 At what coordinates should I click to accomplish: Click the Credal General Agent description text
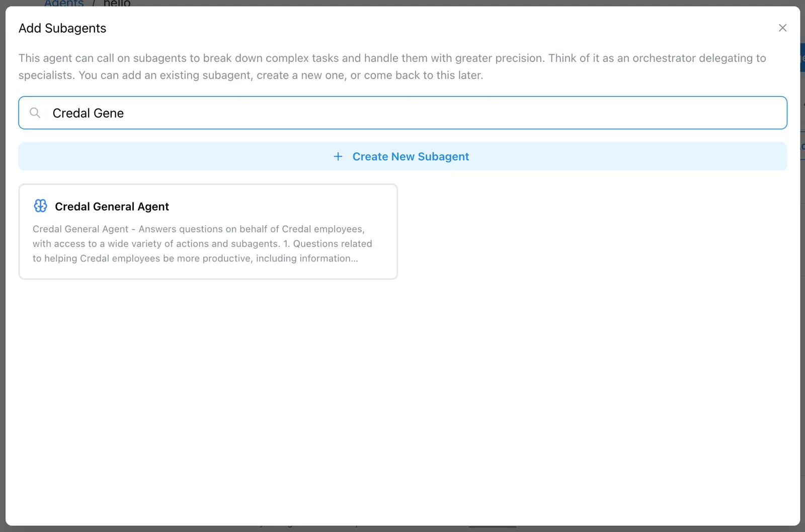(x=202, y=243)
